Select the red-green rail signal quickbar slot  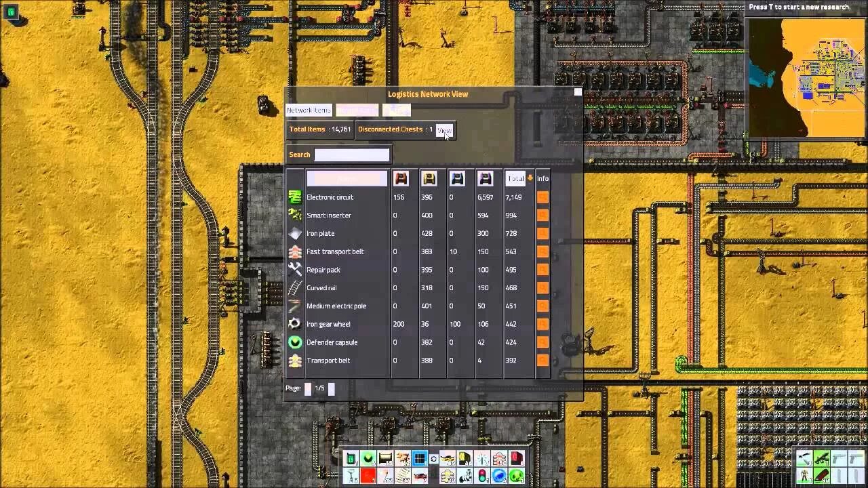coord(482,476)
